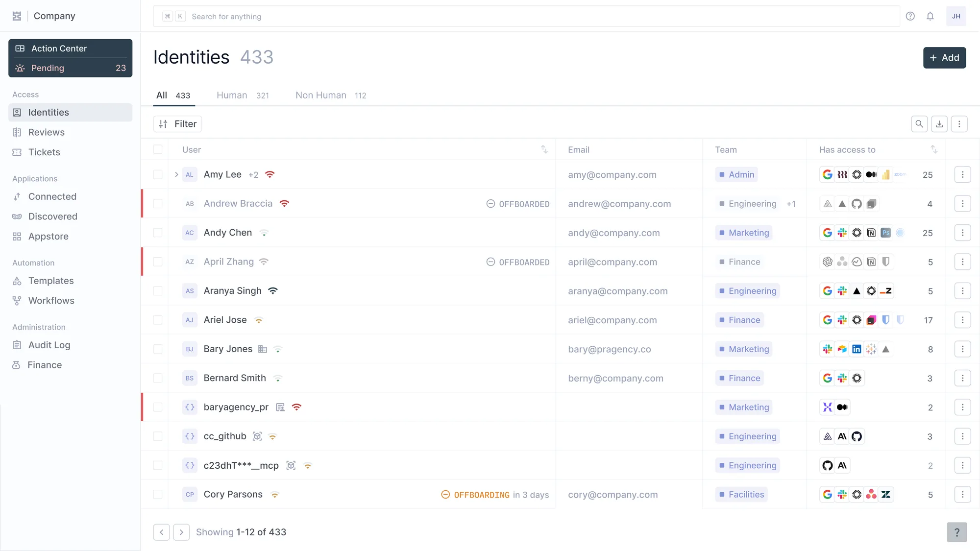Image resolution: width=980 pixels, height=551 pixels.
Task: Sort by the User column arrows
Action: [x=544, y=149]
